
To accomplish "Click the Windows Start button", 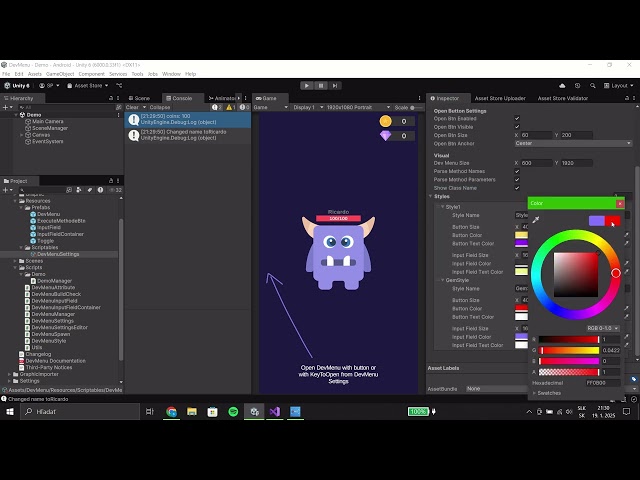I will pos(10,412).
